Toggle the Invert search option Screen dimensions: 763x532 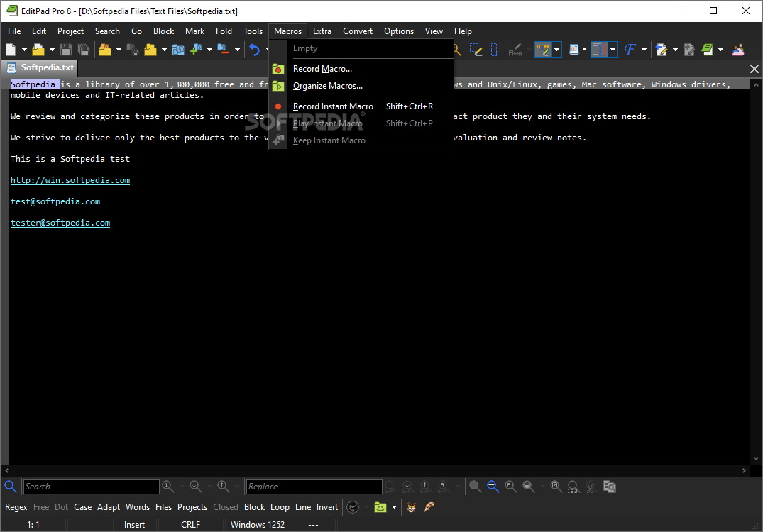pos(327,507)
